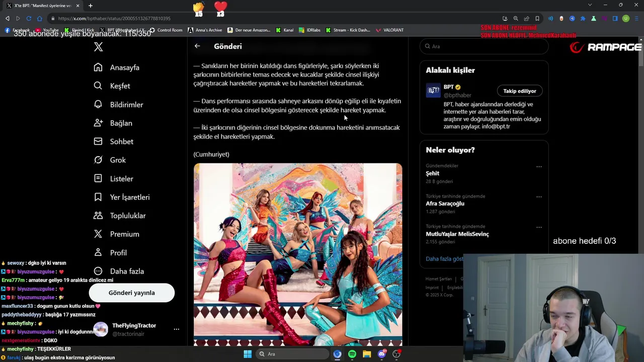The height and width of the screenshot is (362, 644).
Task: Open Anna's Archive bookmark
Action: click(205, 30)
